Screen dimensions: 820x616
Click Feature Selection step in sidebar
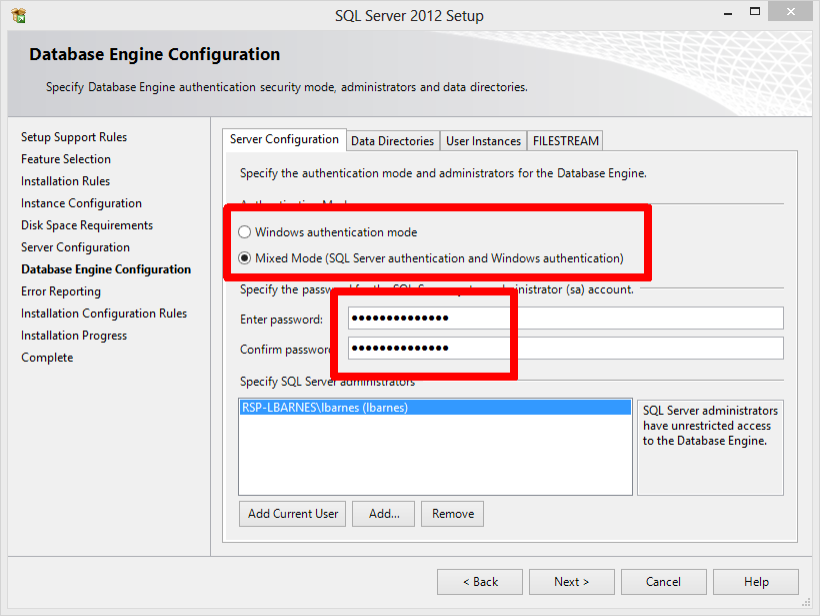click(66, 159)
